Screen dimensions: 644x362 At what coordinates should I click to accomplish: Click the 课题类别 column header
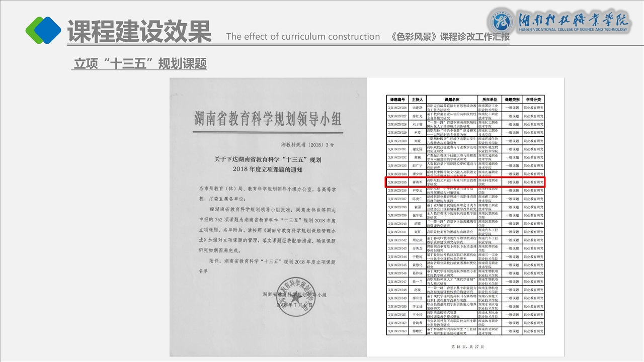[512, 100]
